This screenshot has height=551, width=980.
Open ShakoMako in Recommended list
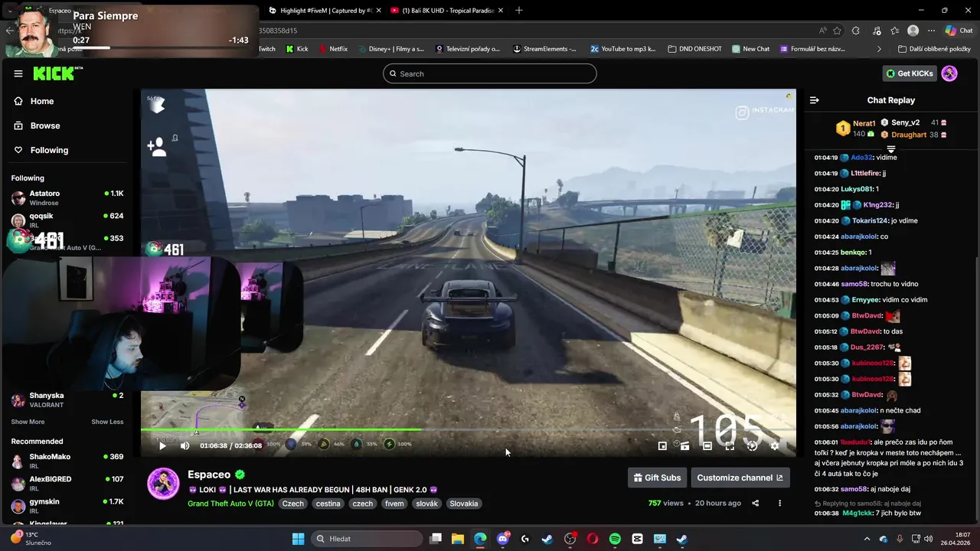pyautogui.click(x=67, y=461)
